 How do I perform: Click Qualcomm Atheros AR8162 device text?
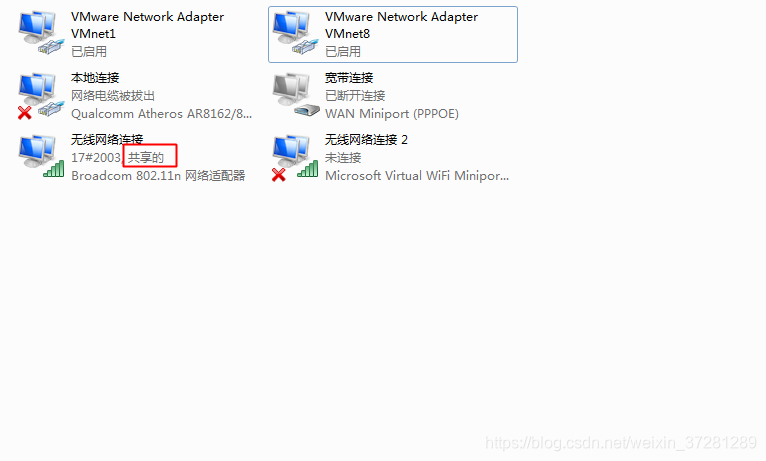(x=161, y=114)
